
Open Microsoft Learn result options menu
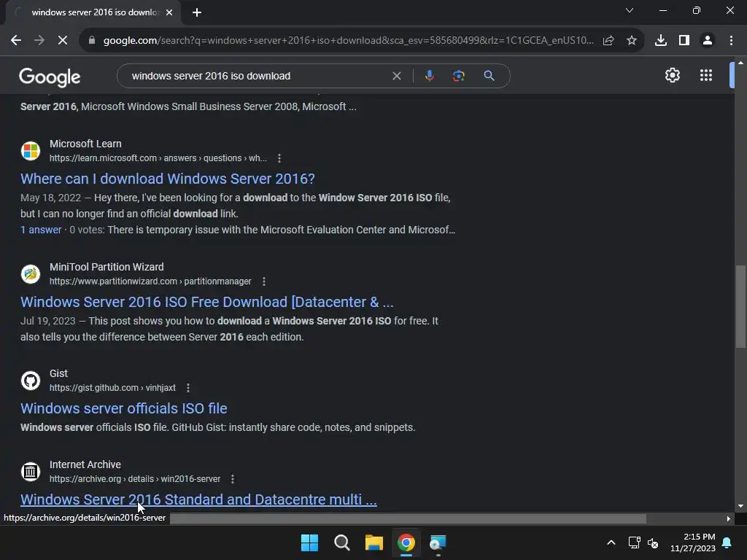coord(279,158)
